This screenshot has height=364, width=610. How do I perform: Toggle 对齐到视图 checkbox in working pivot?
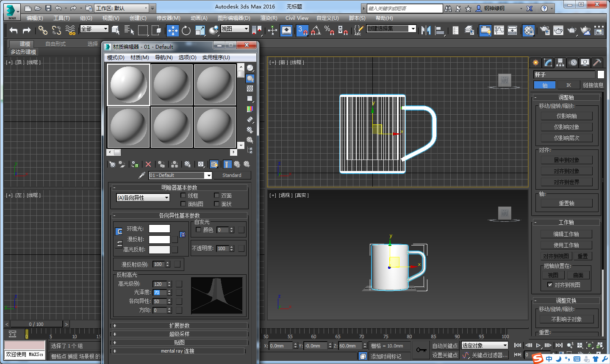550,285
